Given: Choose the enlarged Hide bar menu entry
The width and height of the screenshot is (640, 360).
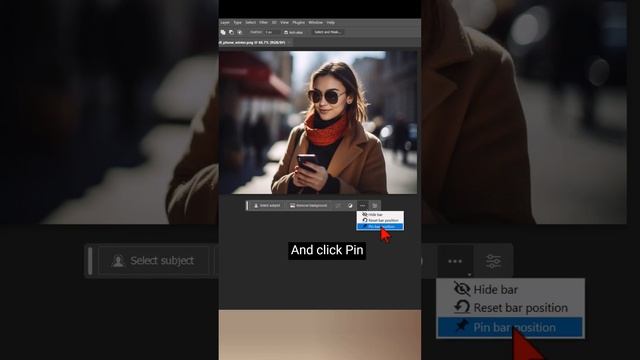Looking at the screenshot, I should click(x=510, y=289).
